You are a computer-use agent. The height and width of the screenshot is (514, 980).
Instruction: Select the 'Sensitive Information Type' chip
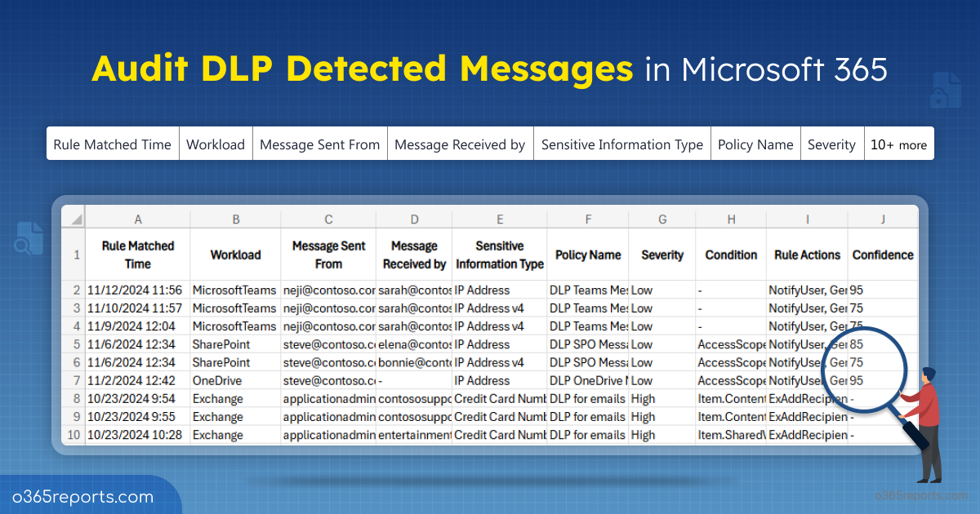[x=621, y=144]
